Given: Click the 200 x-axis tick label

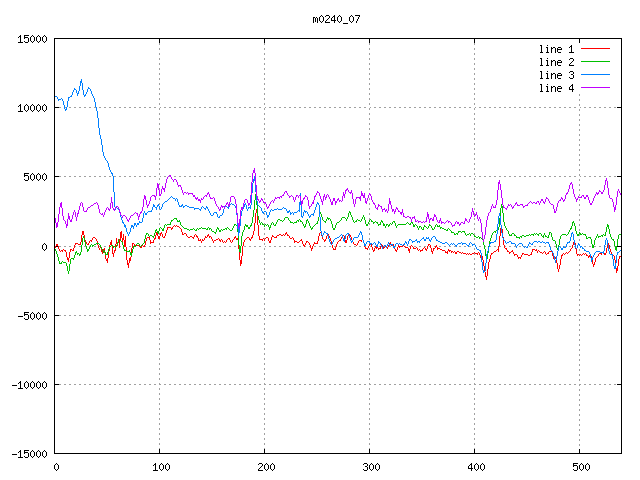Looking at the screenshot, I should [265, 467].
